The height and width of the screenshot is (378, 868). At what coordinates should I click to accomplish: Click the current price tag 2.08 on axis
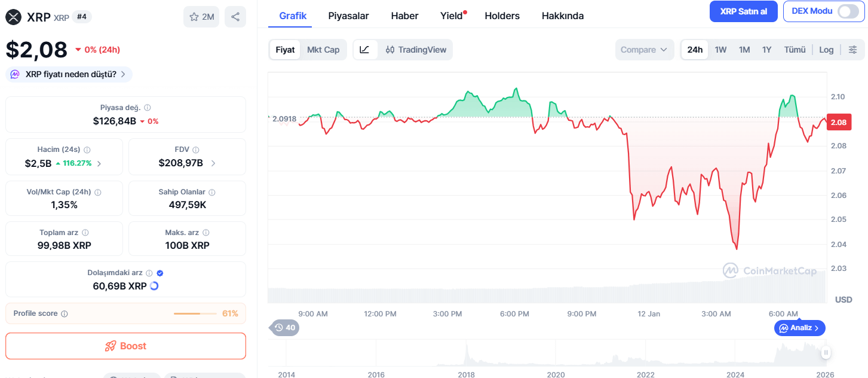838,122
